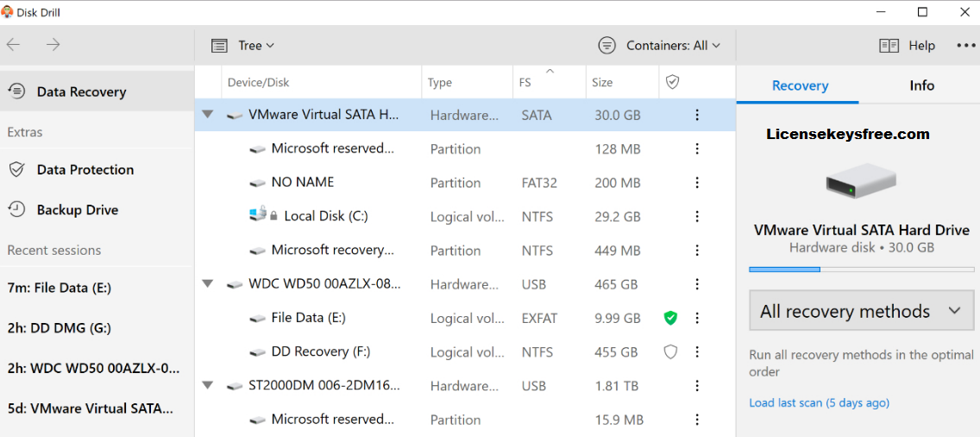This screenshot has width=980, height=437.
Task: Select the File Data (E:) volume row
Action: tap(465, 318)
